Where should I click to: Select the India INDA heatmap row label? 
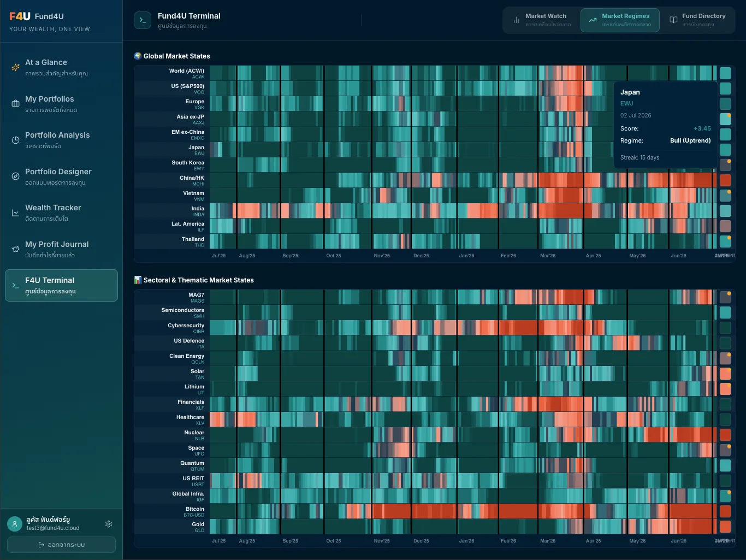point(198,211)
